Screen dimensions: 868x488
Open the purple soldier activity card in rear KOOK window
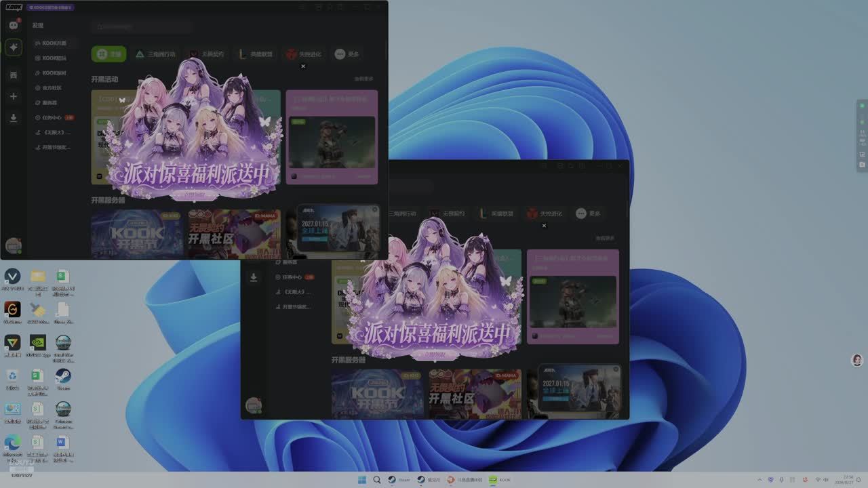pyautogui.click(x=573, y=297)
